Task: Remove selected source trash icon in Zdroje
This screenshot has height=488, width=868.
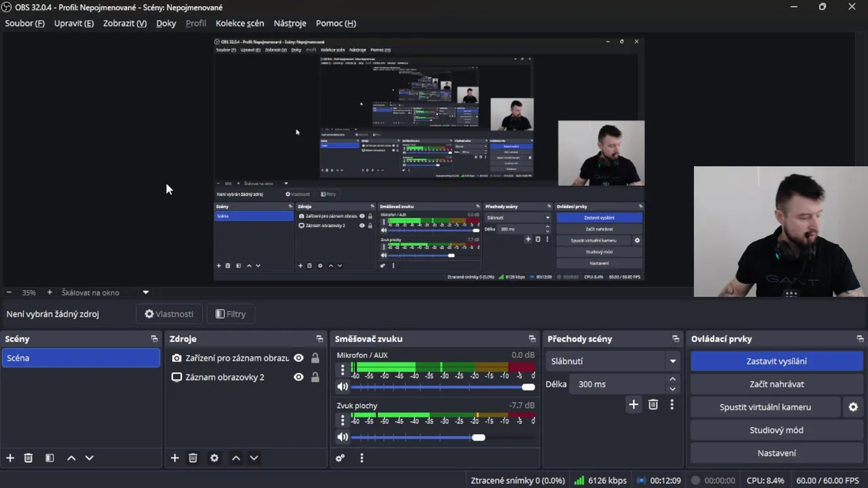Action: [x=193, y=458]
